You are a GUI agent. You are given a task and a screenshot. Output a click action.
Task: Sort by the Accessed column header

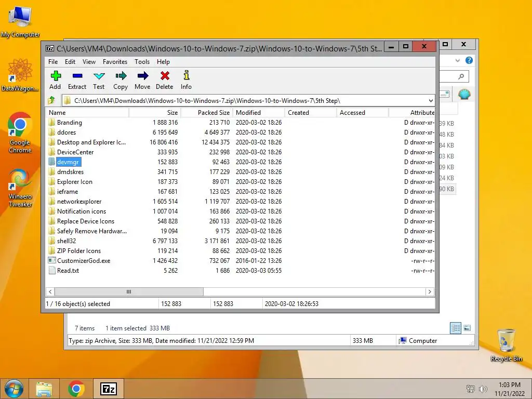362,113
